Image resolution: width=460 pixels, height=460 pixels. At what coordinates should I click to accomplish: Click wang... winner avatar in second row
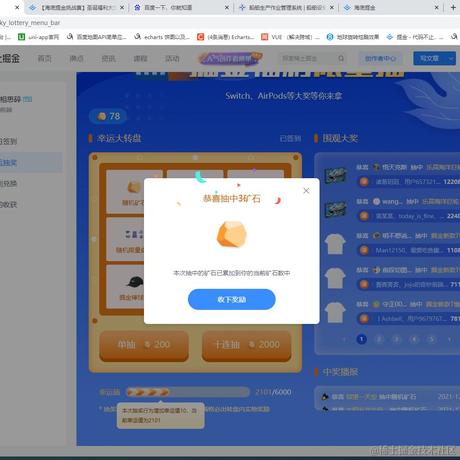point(376,201)
